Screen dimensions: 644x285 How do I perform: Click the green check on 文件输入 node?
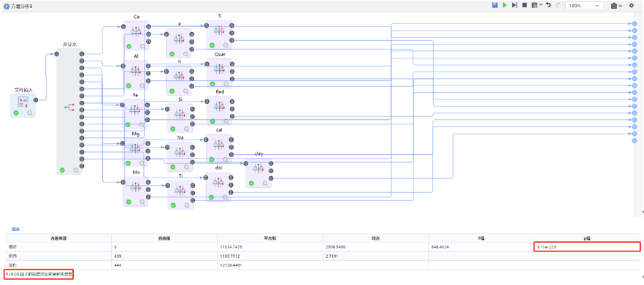(x=16, y=113)
